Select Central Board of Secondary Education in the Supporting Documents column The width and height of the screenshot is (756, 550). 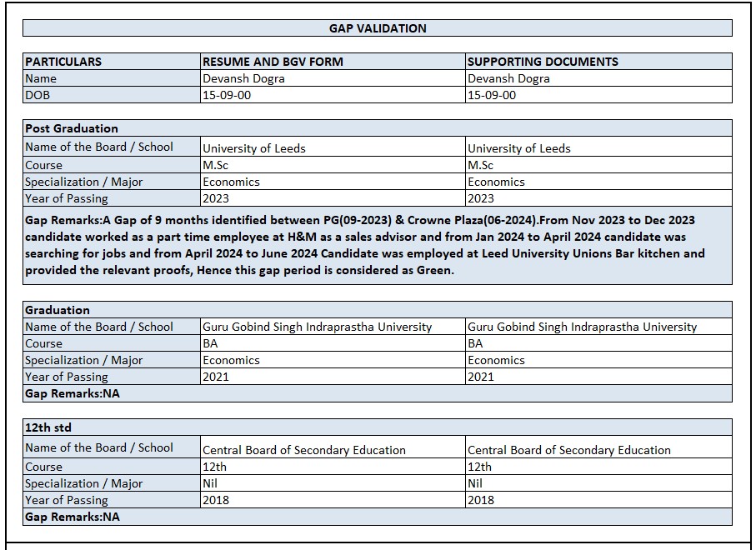coord(569,450)
